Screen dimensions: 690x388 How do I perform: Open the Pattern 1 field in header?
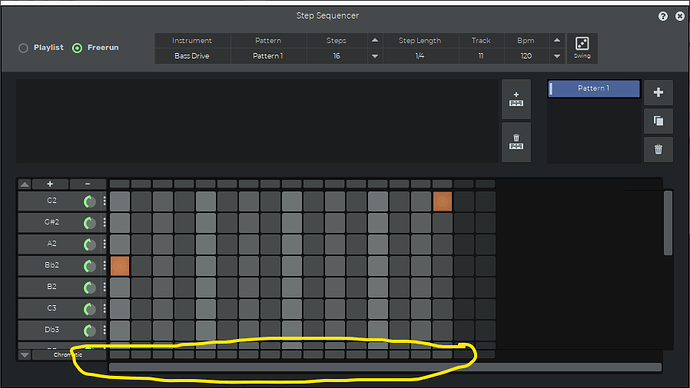268,56
